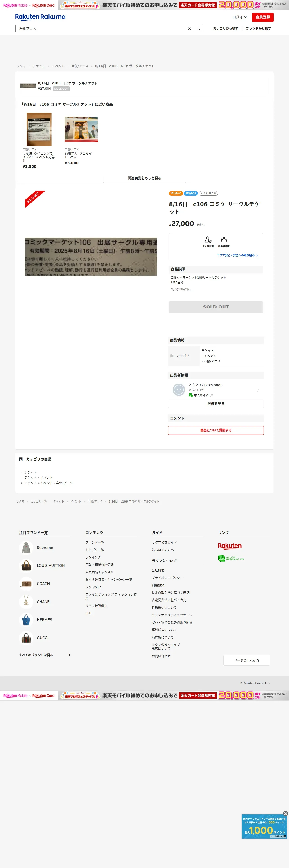Open お問い合わせ footer link
Viewport: 289px width, 868px height.
pyautogui.click(x=161, y=656)
